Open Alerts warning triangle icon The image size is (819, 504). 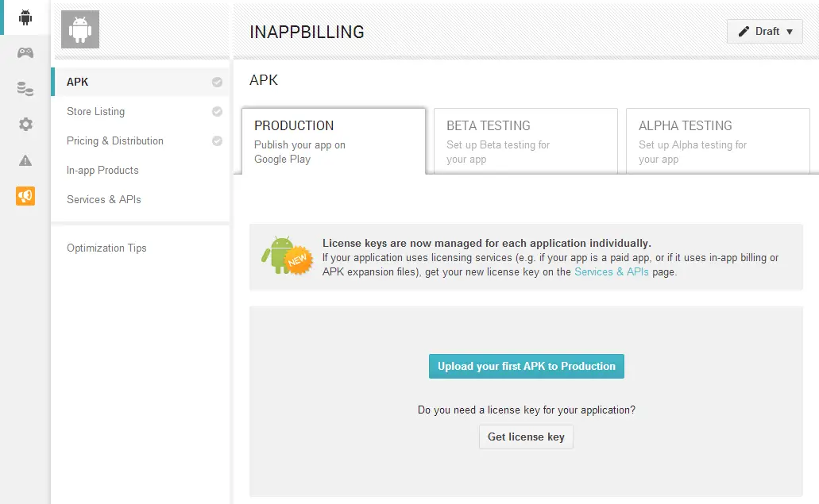coord(25,160)
